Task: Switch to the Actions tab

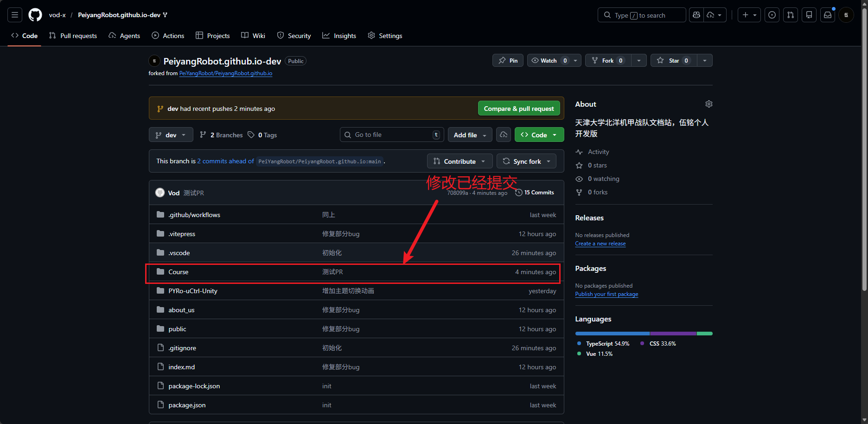Action: pos(168,36)
